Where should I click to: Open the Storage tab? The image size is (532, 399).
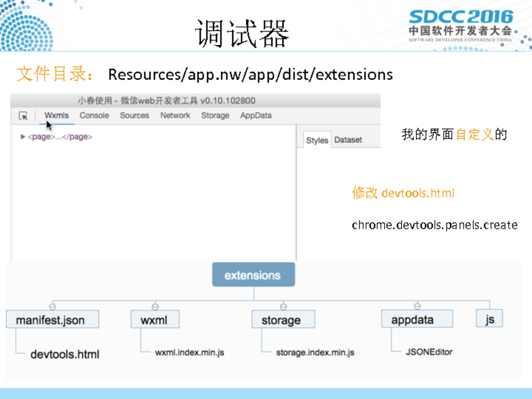215,115
